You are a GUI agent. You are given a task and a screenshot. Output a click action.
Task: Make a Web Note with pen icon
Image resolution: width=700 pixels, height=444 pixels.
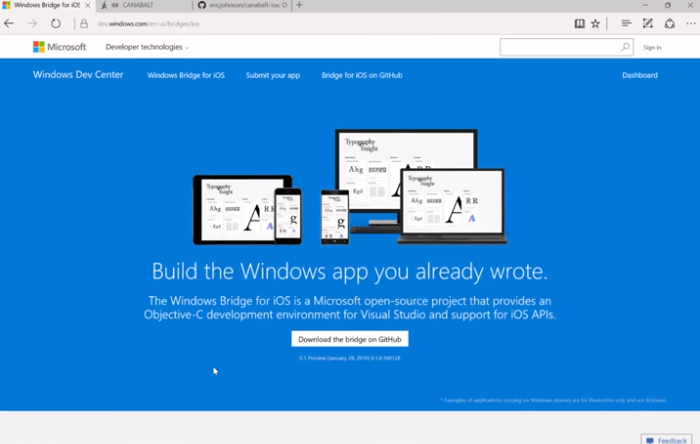[x=648, y=23]
